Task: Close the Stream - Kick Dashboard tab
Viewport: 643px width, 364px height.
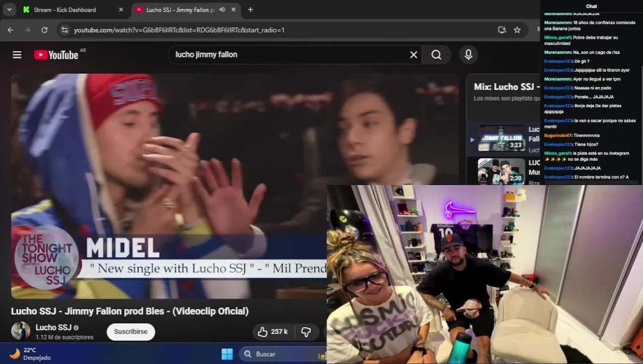Action: pos(121,10)
